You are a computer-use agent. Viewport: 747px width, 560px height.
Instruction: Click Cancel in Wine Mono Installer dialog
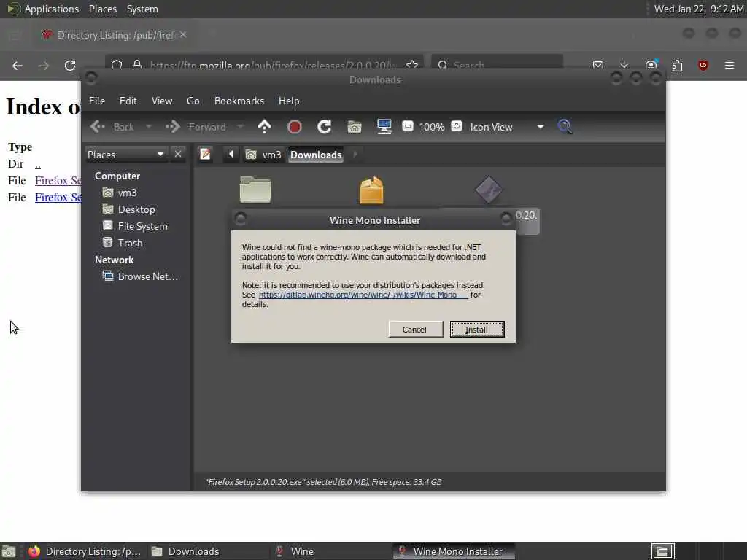coord(414,330)
